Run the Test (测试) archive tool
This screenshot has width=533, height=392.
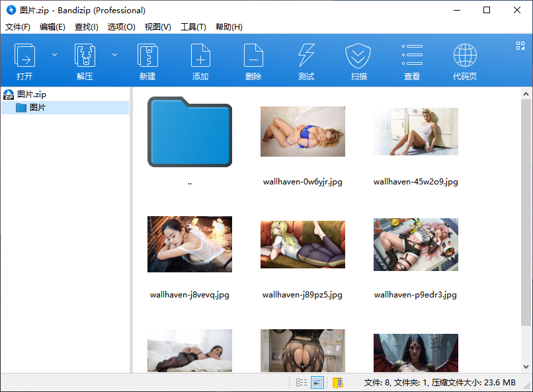click(x=306, y=56)
